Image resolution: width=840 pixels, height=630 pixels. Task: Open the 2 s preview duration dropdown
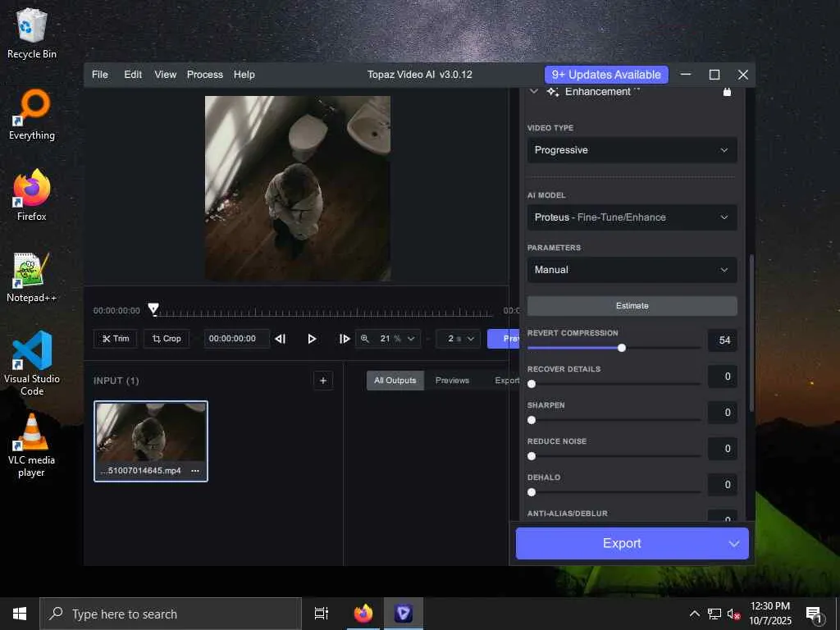[458, 339]
